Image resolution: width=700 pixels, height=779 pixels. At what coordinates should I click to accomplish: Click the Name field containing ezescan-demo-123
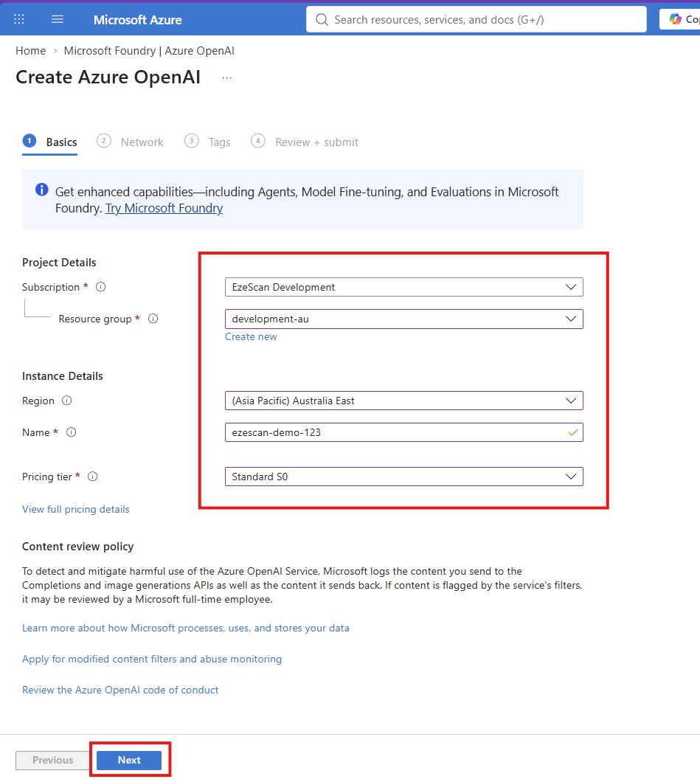tap(404, 432)
